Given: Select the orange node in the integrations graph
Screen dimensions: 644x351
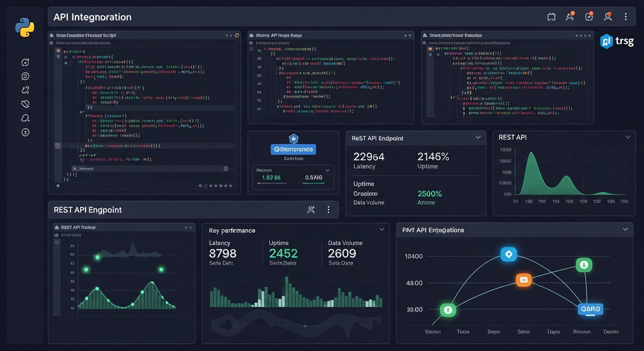Looking at the screenshot, I should [524, 280].
